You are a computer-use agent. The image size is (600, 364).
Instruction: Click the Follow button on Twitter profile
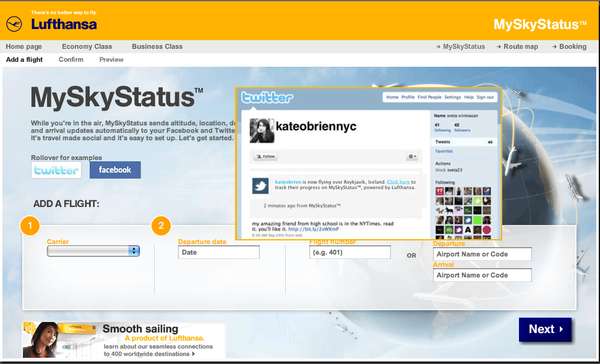click(x=266, y=157)
